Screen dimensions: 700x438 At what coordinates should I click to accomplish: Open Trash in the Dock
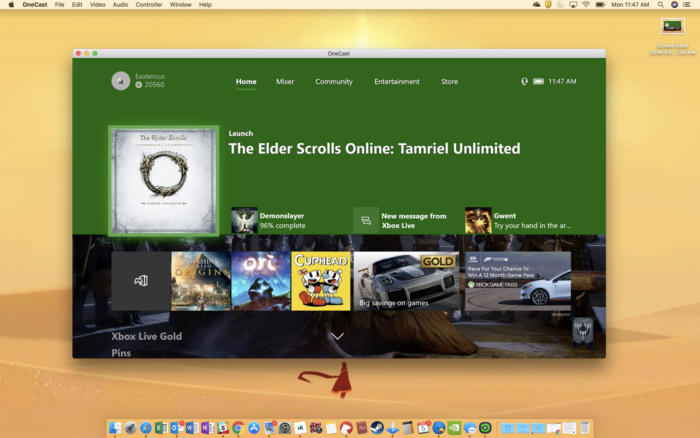(584, 428)
